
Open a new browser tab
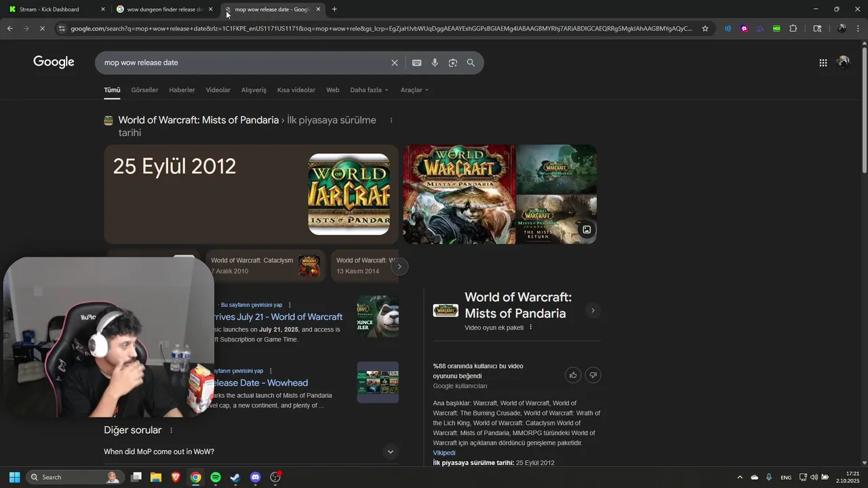pyautogui.click(x=334, y=9)
